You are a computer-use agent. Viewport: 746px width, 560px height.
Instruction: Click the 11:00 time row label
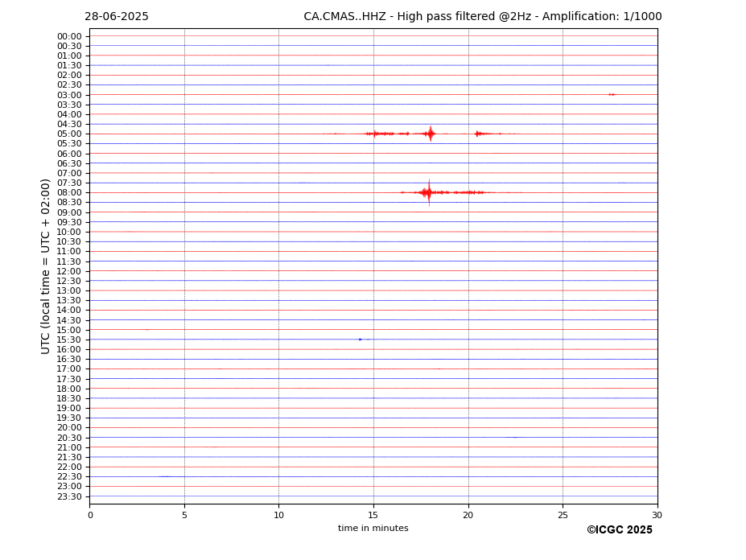pos(69,252)
